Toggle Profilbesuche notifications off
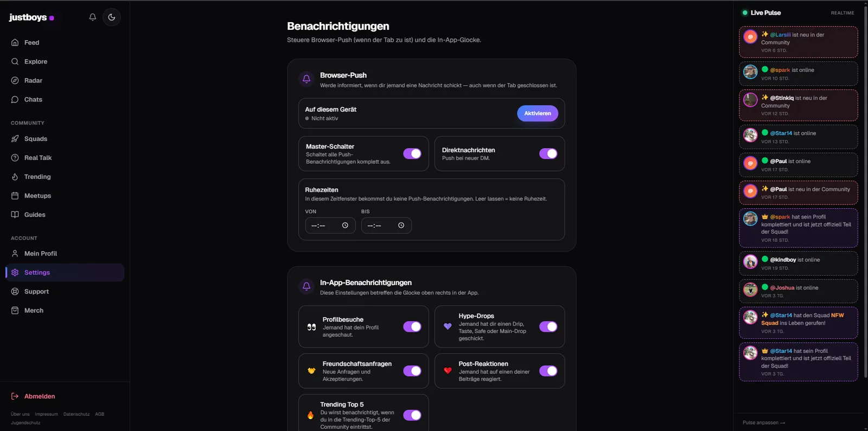The height and width of the screenshot is (431, 868). tap(412, 326)
